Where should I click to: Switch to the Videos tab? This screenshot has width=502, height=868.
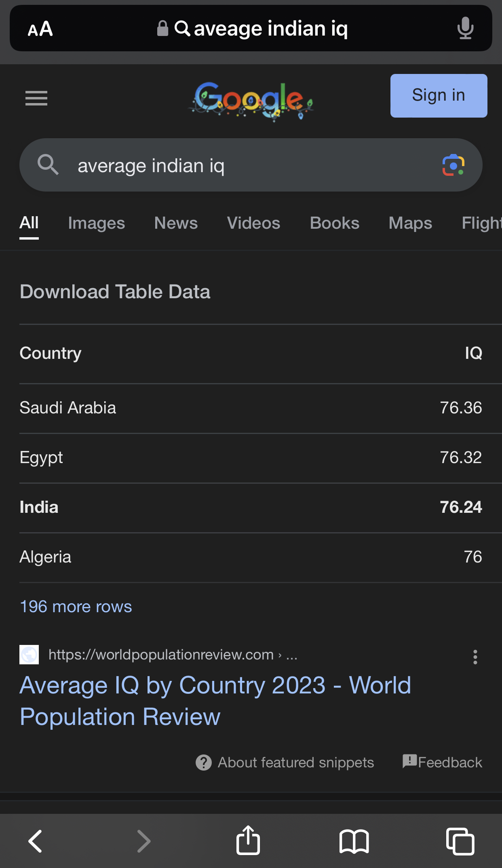pyautogui.click(x=253, y=223)
